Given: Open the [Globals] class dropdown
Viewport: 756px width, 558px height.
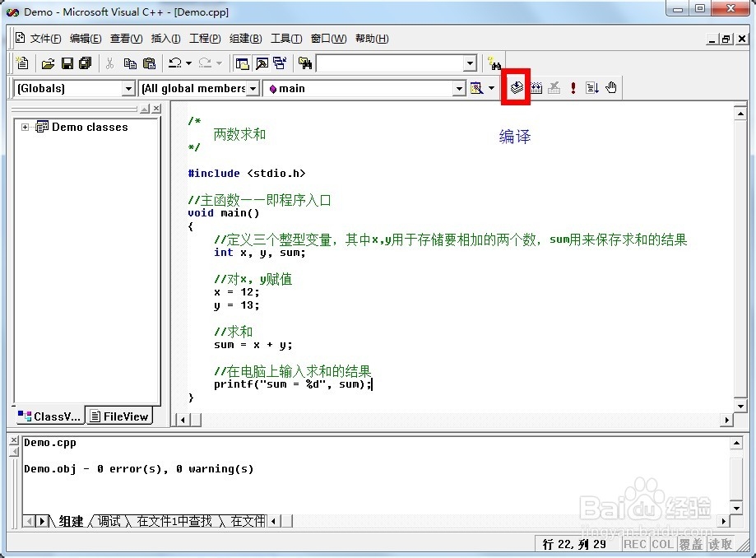Looking at the screenshot, I should (x=128, y=89).
